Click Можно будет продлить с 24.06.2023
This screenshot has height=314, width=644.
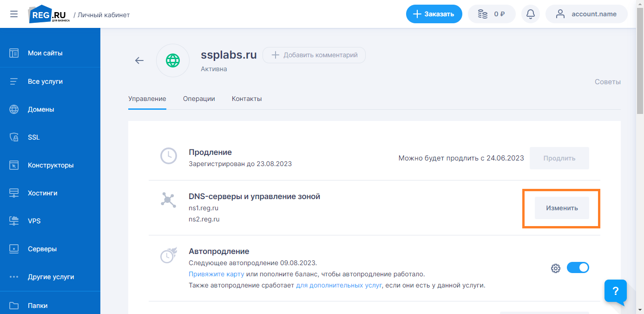[461, 158]
